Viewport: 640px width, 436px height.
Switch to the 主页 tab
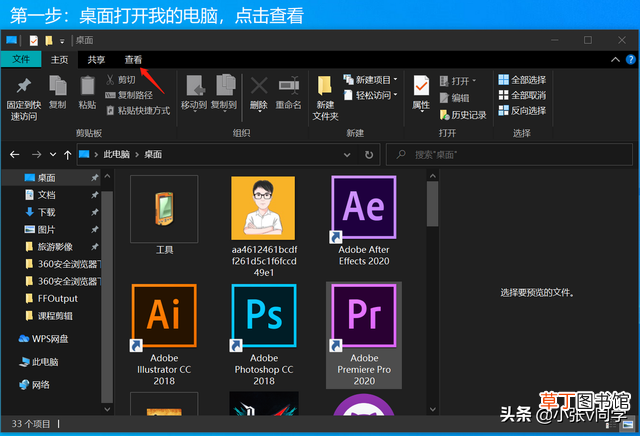[60, 60]
